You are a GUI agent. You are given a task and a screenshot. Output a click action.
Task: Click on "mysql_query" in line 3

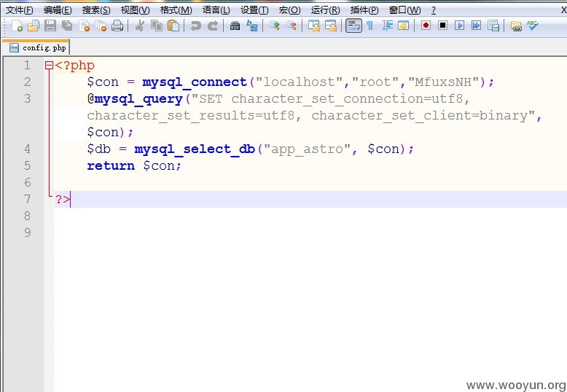[x=139, y=98]
